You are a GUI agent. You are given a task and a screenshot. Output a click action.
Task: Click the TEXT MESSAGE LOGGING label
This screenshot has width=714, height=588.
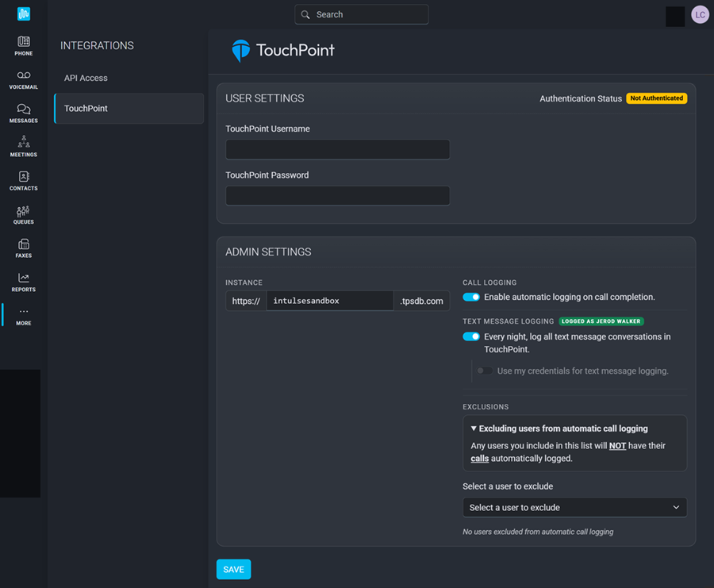(x=509, y=321)
